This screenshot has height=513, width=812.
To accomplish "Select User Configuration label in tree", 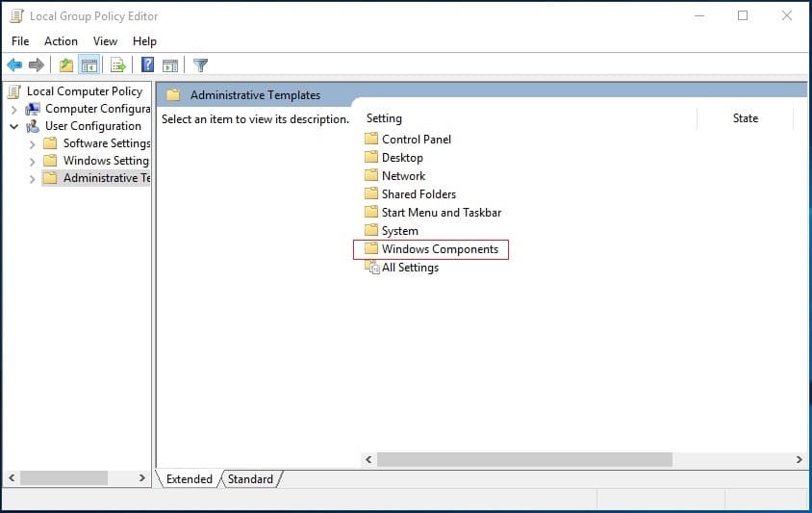I will (x=93, y=126).
